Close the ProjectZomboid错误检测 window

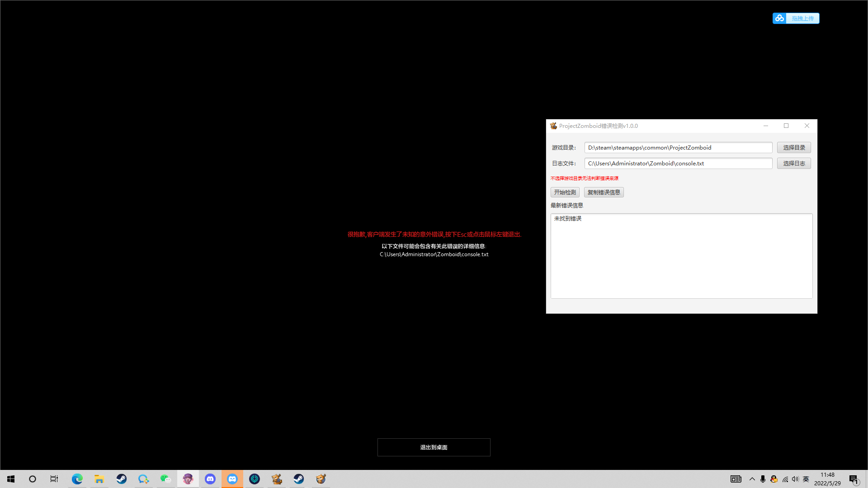coord(807,126)
